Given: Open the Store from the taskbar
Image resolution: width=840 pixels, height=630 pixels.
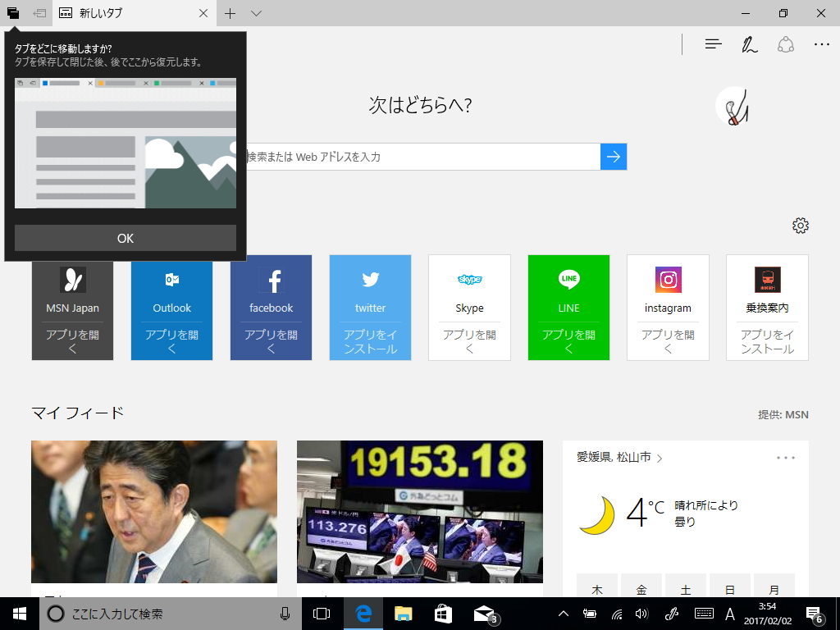Looking at the screenshot, I should 443,614.
